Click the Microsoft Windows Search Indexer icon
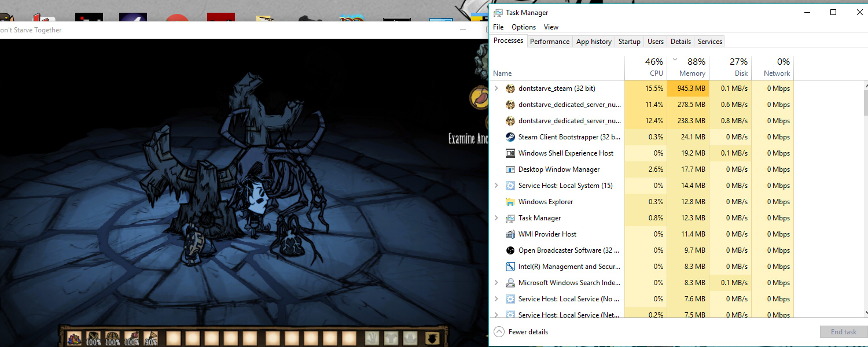The image size is (868, 347). click(x=510, y=283)
